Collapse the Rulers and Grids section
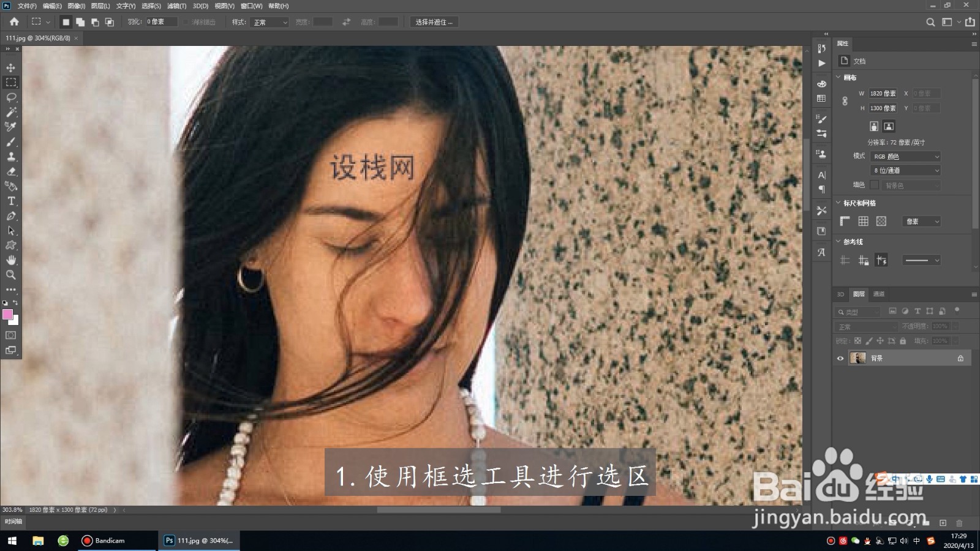The width and height of the screenshot is (980, 551). (839, 203)
